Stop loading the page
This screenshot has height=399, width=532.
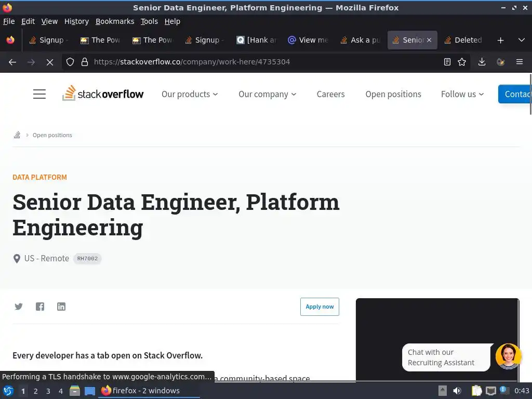coord(49,62)
